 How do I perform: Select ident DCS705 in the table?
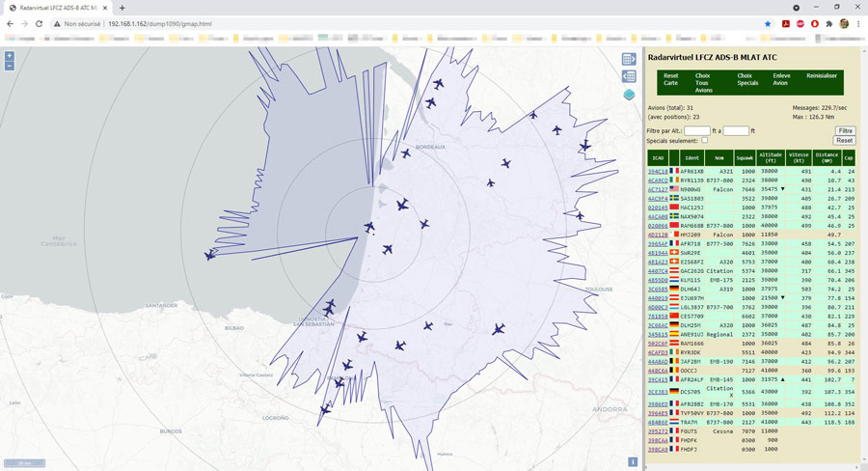691,392
